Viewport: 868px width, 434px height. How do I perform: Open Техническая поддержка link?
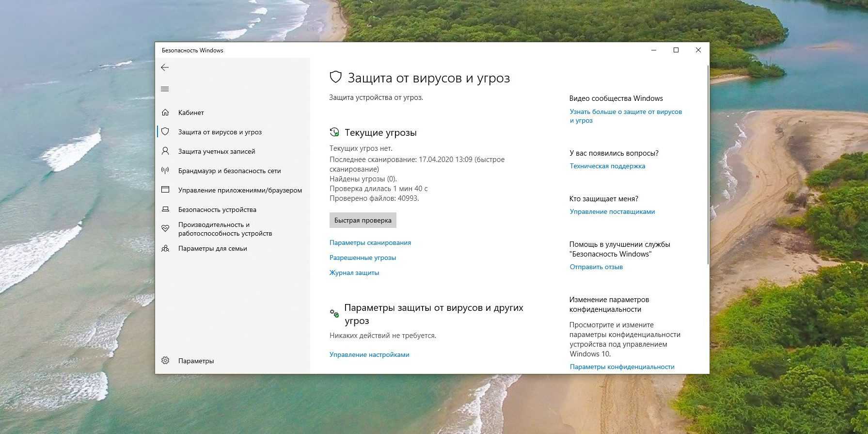click(607, 166)
